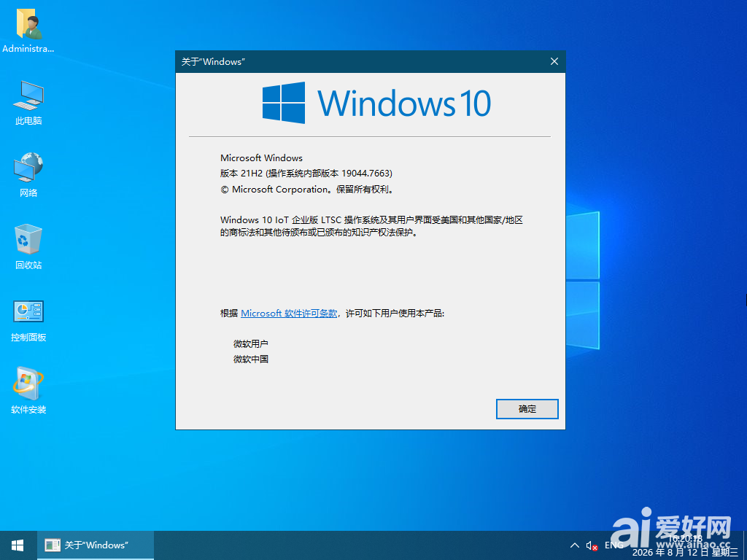Click the 微软用户 licensee text
This screenshot has width=747, height=560.
click(251, 344)
